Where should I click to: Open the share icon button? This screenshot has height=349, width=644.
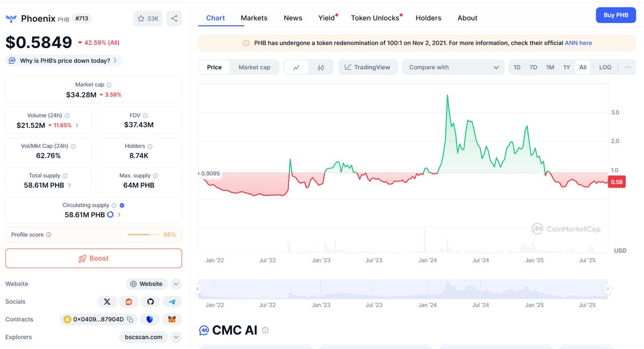pos(174,19)
